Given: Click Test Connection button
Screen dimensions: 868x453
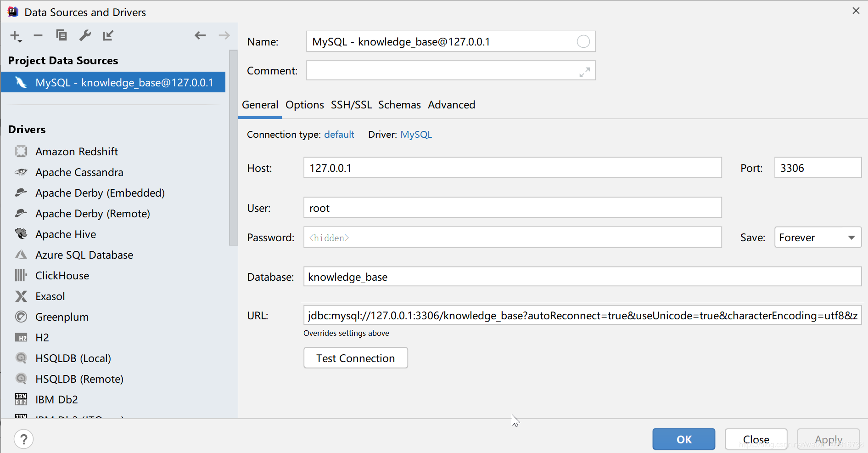Looking at the screenshot, I should [356, 358].
